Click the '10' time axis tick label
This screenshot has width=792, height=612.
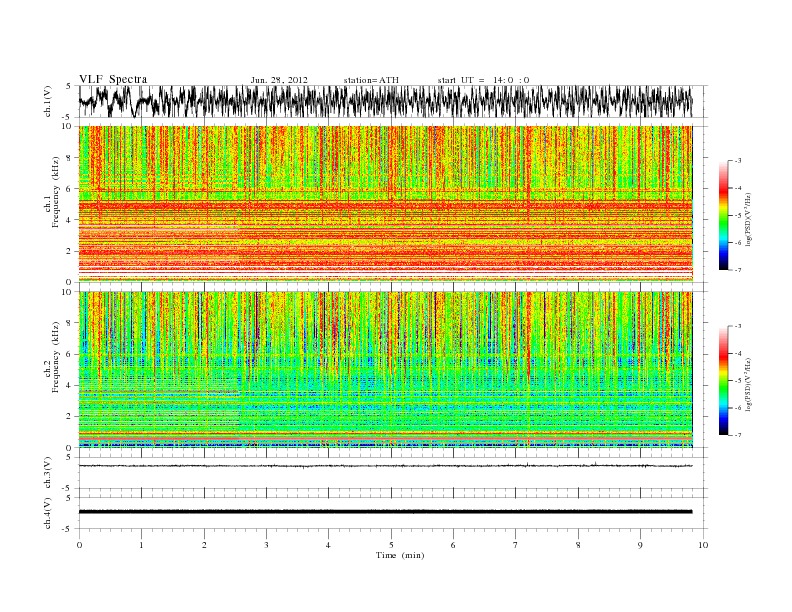coord(703,545)
